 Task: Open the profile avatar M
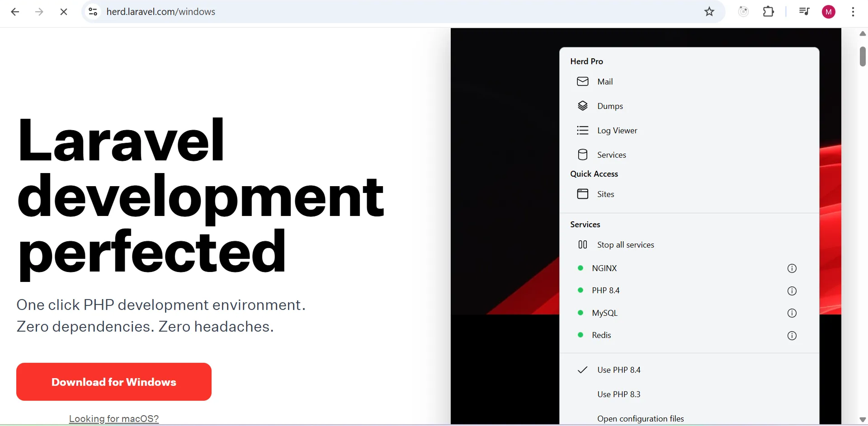(x=829, y=12)
